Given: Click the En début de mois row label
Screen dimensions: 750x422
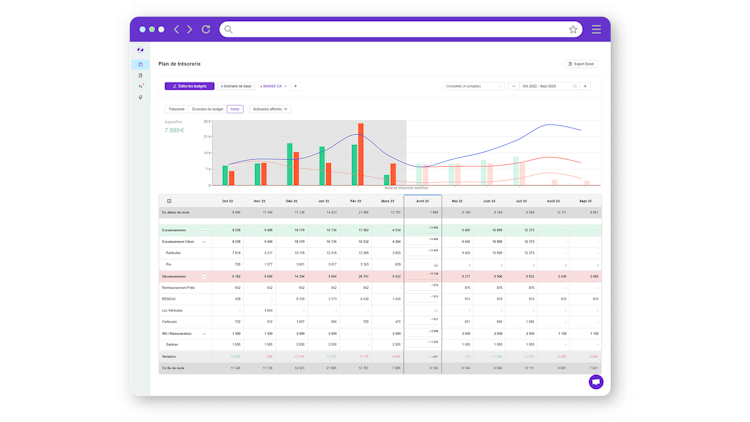Looking at the screenshot, I should pyautogui.click(x=176, y=212).
